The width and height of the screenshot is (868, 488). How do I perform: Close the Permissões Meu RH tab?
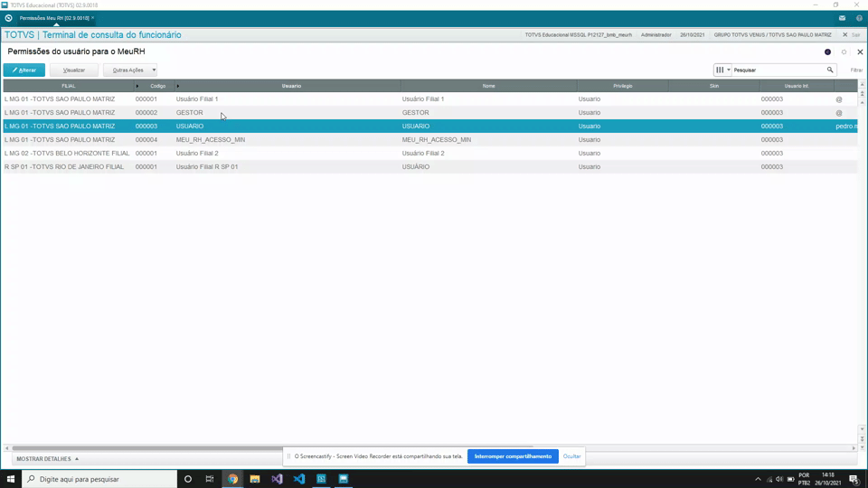pyautogui.click(x=92, y=18)
